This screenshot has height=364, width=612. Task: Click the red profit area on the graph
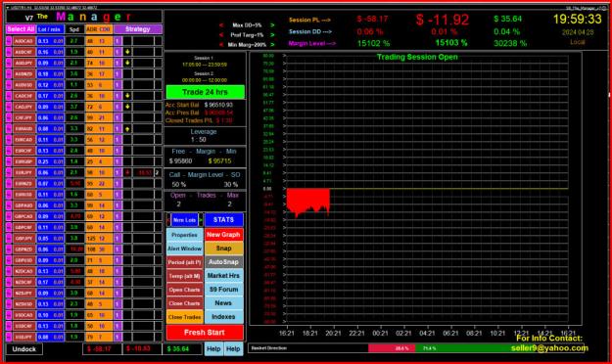pos(307,201)
